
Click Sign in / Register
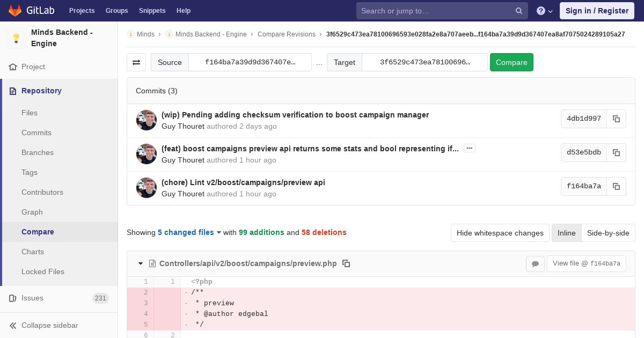[x=597, y=11]
